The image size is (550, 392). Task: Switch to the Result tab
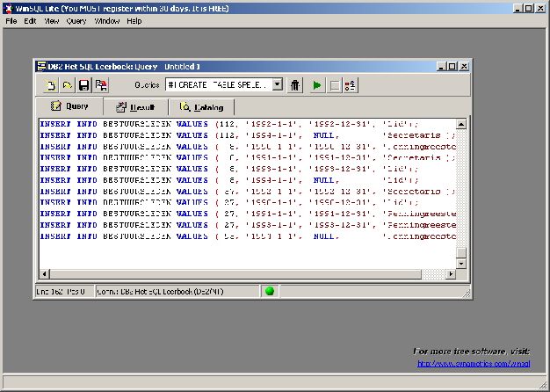[136, 107]
